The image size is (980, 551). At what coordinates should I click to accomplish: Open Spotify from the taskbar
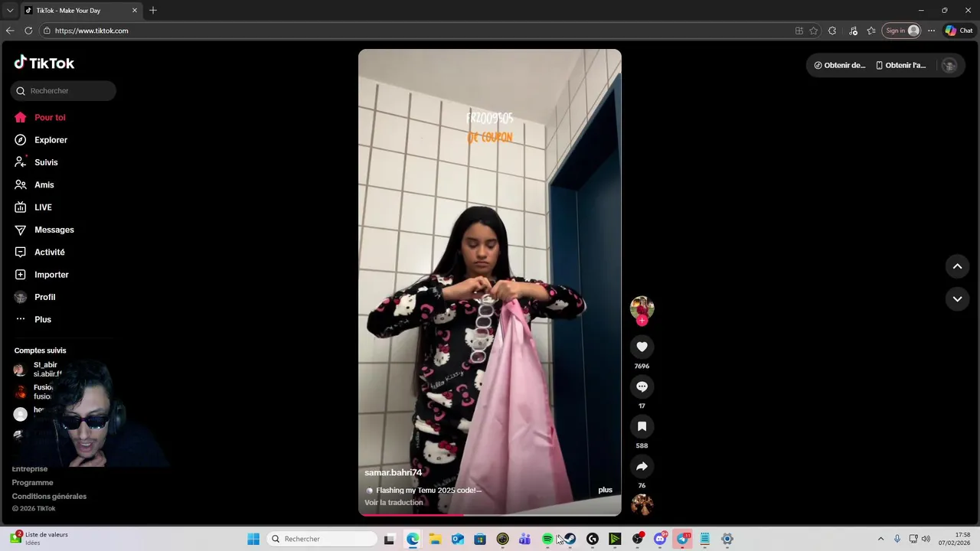(547, 539)
